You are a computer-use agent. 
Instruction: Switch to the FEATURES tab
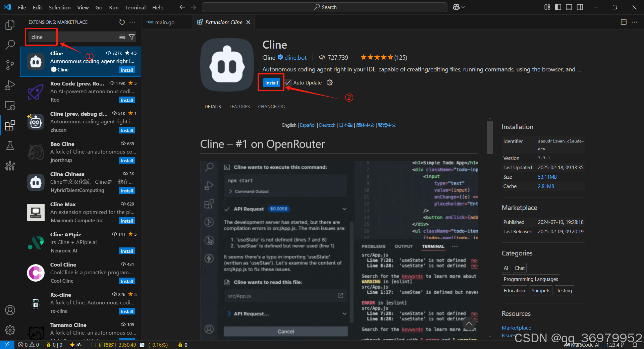pyautogui.click(x=239, y=107)
